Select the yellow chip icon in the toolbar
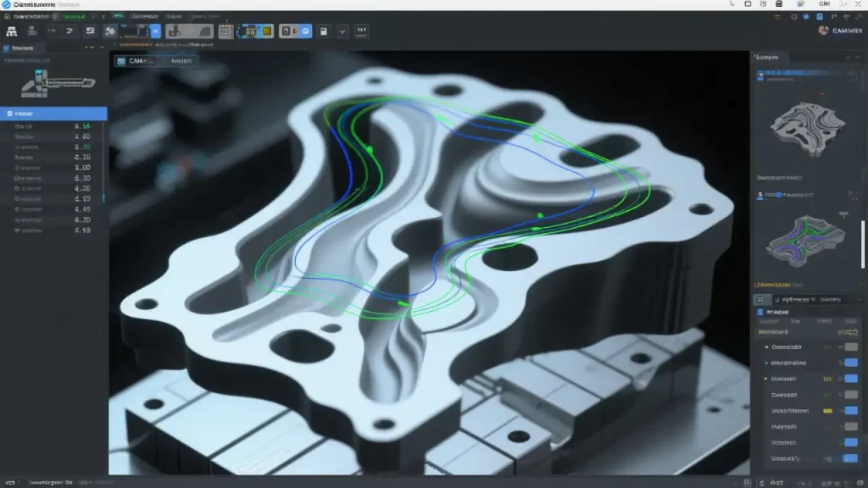Viewport: 868px width, 488px height. [263, 31]
